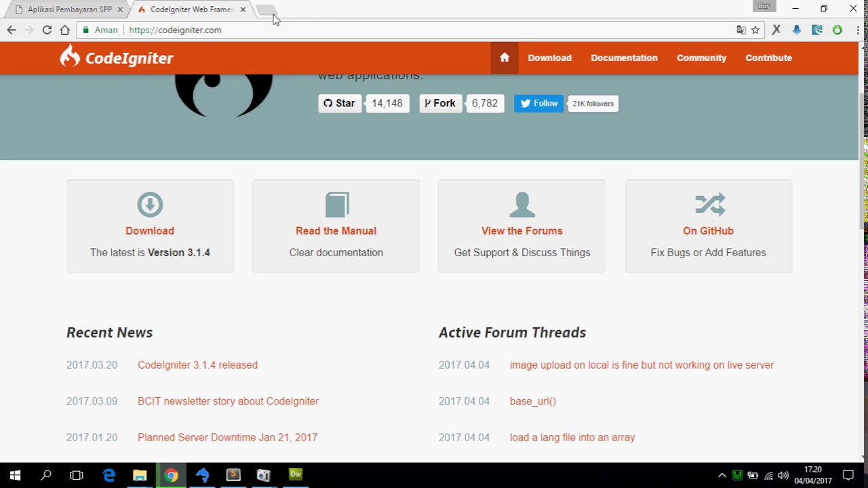Click the page vertical scrollbar thumb
The image size is (868, 488).
point(863,161)
